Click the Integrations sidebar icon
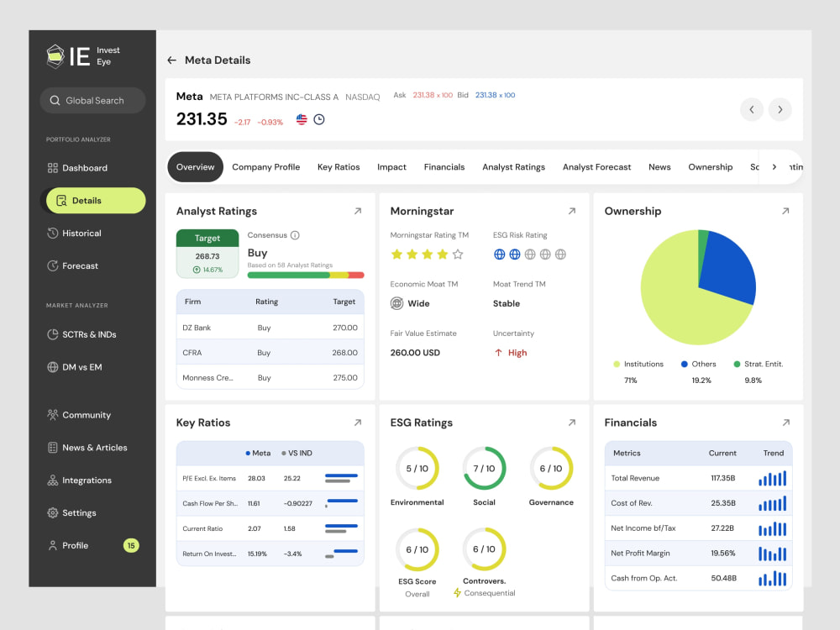 (x=52, y=480)
